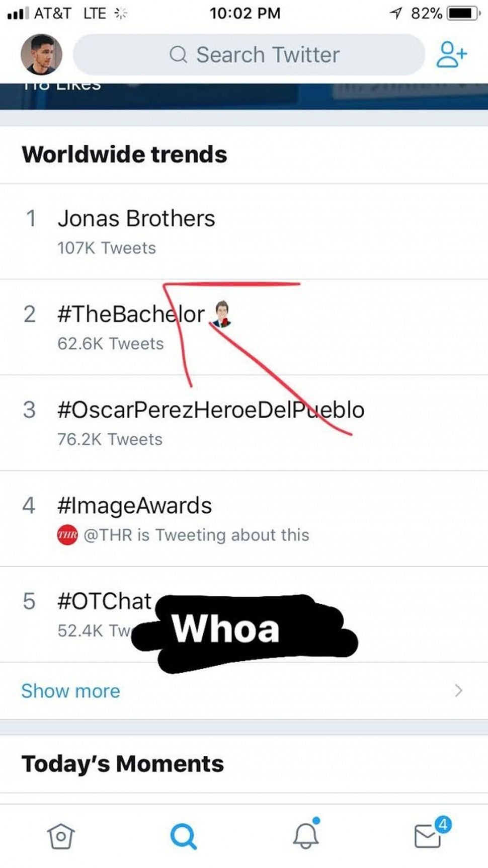Image resolution: width=488 pixels, height=868 pixels.
Task: Open the #OTChat trend
Action: pos(104,601)
